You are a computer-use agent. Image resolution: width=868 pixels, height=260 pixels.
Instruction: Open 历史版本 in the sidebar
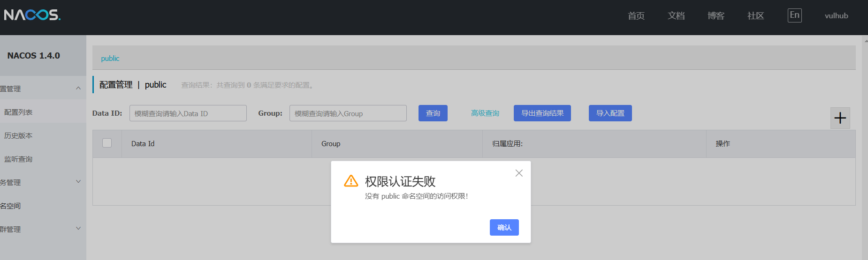click(x=19, y=136)
